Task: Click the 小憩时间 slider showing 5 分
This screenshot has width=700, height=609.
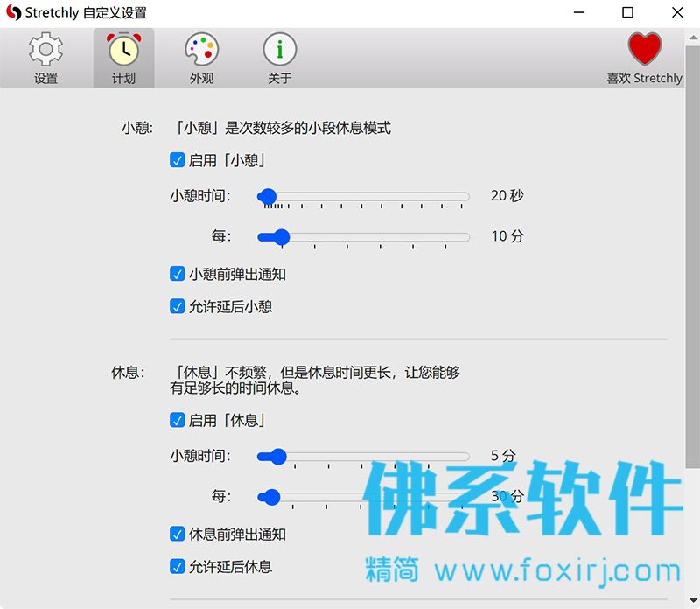Action: 363,457
